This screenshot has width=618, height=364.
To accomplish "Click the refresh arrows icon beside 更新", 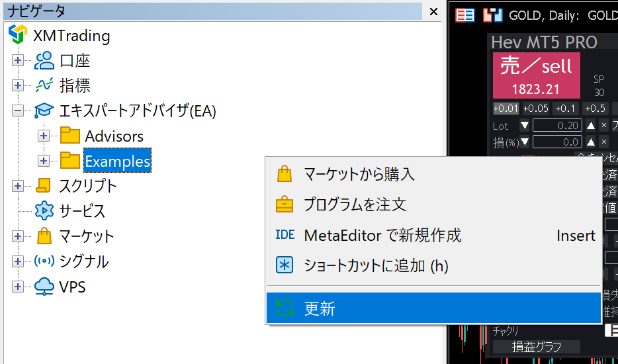I will coord(285,308).
